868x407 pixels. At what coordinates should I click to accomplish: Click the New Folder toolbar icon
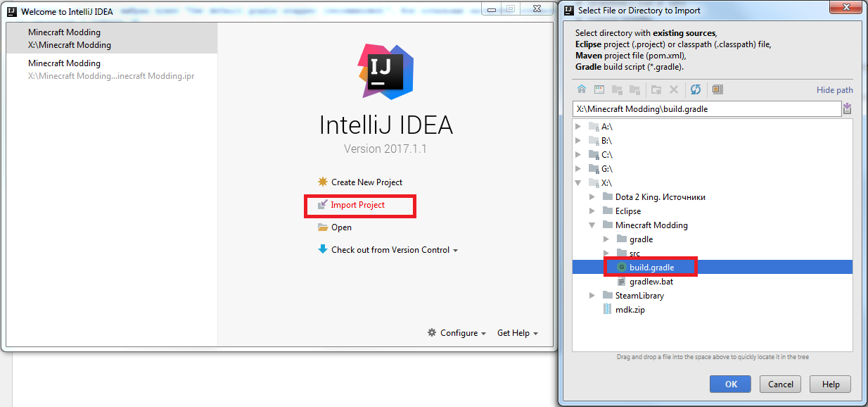[656, 89]
